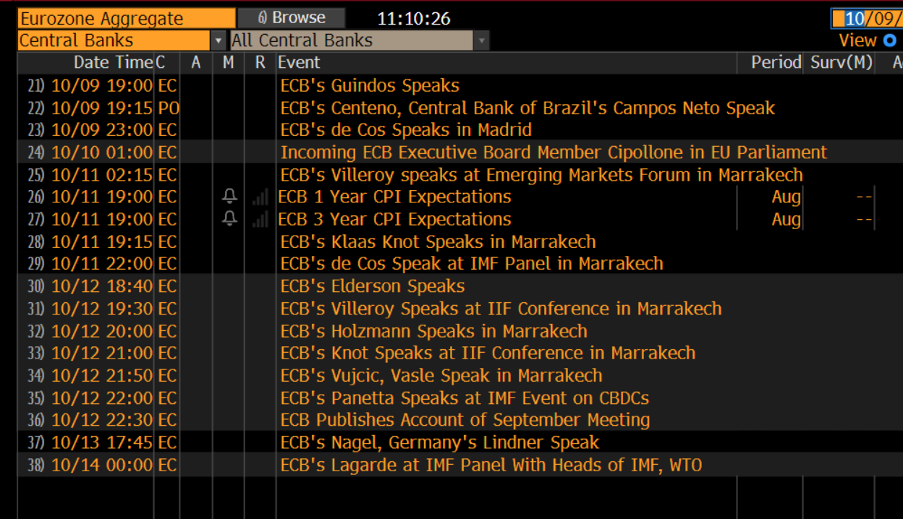
Task: Open ECB's Panetta Speaks at IMF Event on CBDCs
Action: (465, 398)
